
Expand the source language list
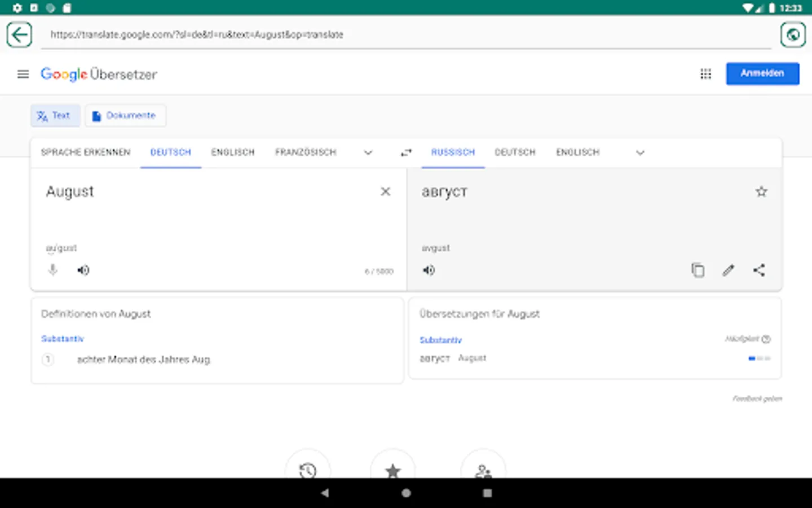tap(368, 152)
